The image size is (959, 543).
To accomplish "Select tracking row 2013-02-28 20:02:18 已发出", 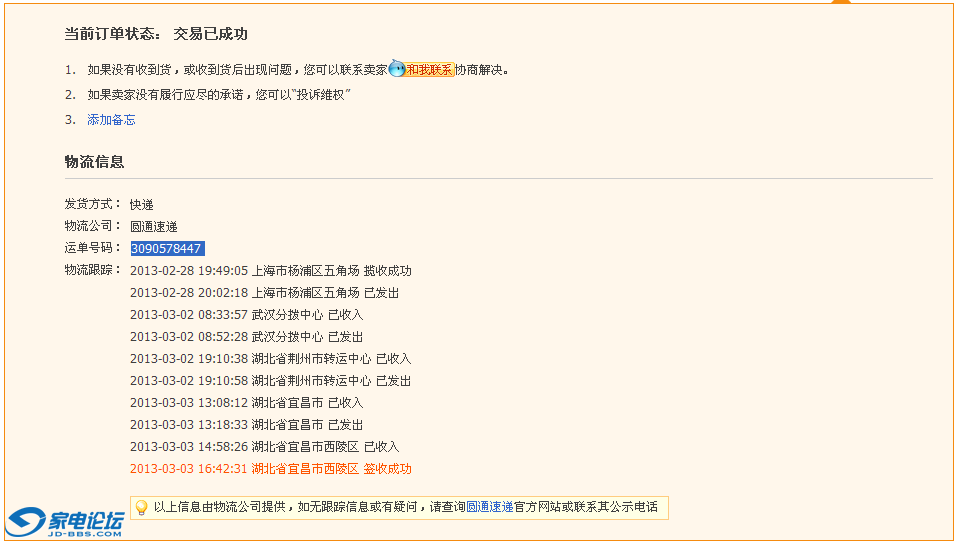I will click(264, 293).
